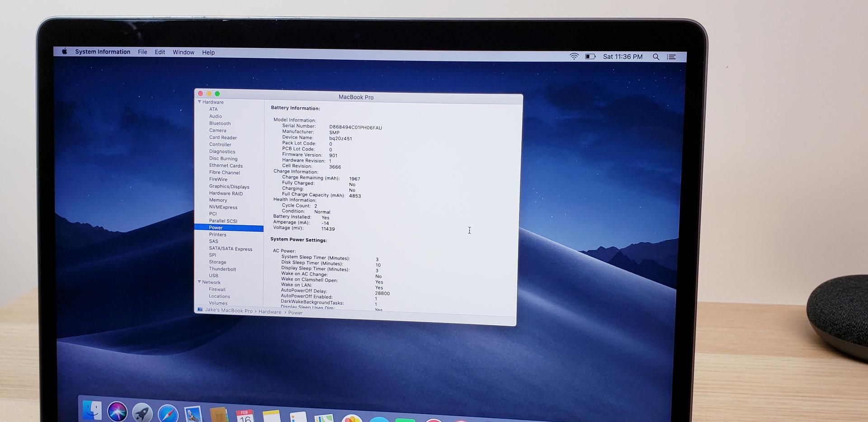Select Camera in sidebar

(x=217, y=130)
